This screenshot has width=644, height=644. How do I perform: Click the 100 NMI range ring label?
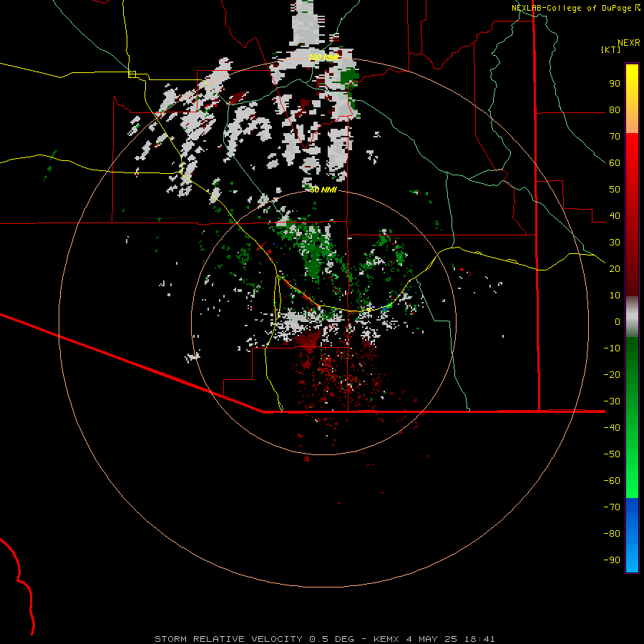323,57
